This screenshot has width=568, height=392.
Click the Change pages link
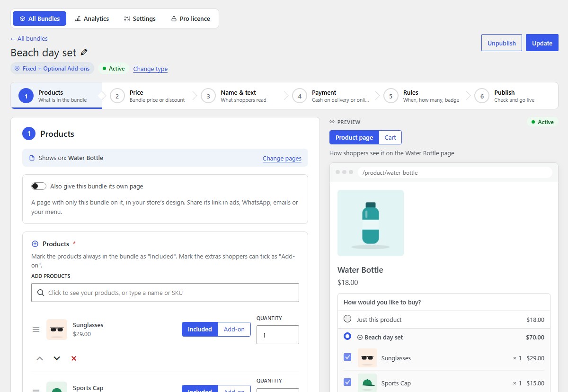tap(282, 158)
